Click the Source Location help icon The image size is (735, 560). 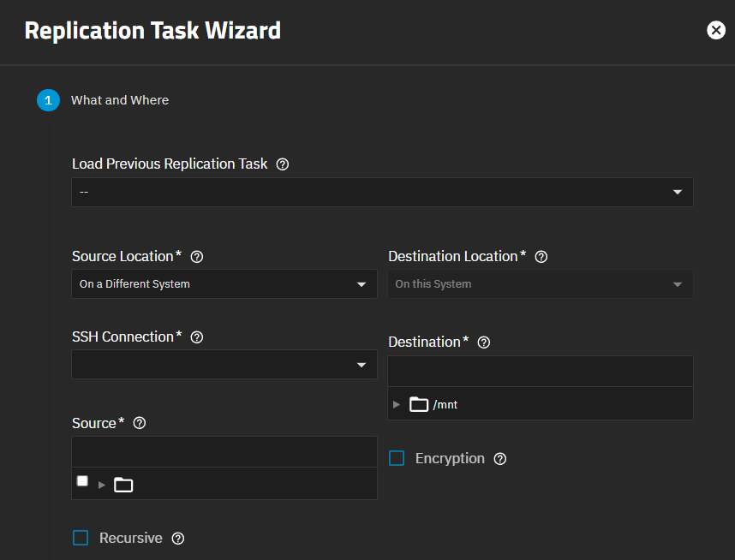(x=197, y=256)
